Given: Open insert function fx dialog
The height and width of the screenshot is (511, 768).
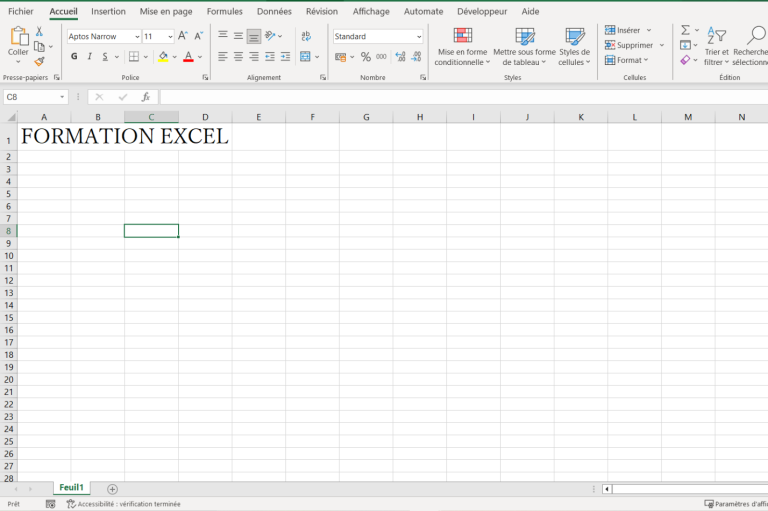Looking at the screenshot, I should coord(145,97).
